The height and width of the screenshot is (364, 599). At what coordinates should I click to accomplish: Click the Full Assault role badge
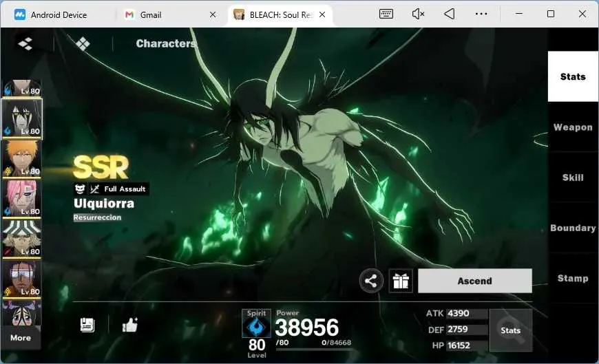(x=111, y=189)
